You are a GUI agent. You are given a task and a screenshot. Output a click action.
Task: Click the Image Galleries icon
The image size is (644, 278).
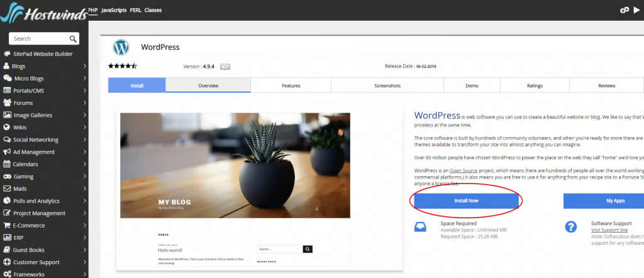coord(7,115)
